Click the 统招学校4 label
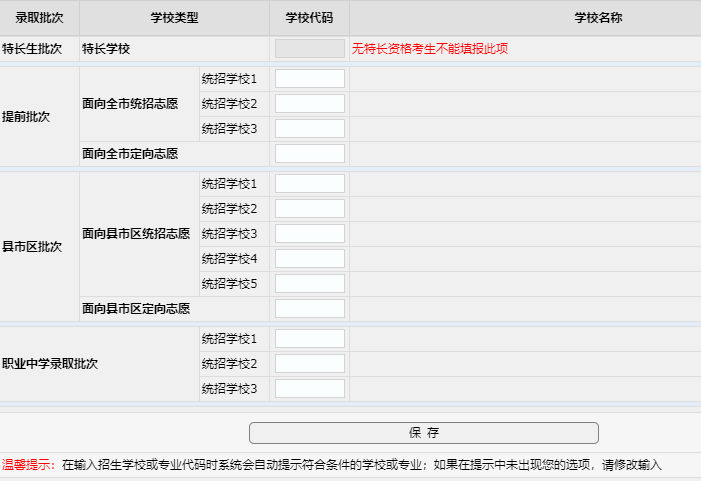The width and height of the screenshot is (701, 481). pos(229,259)
